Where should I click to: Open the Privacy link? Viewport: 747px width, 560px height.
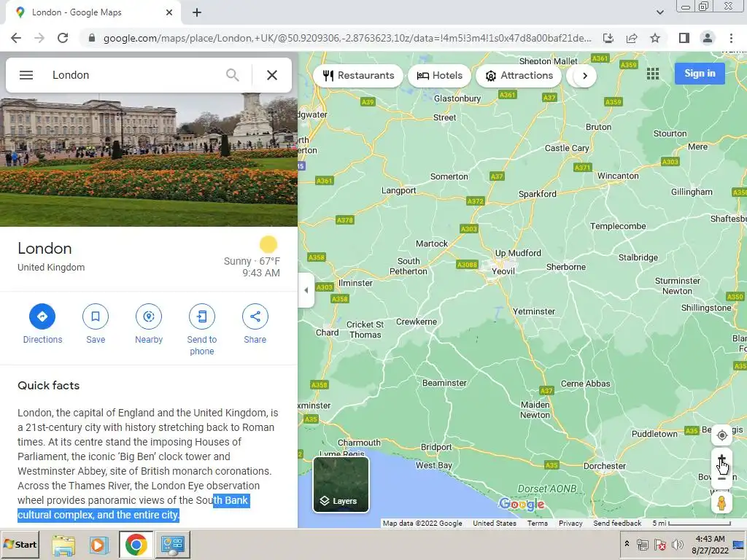pos(570,523)
